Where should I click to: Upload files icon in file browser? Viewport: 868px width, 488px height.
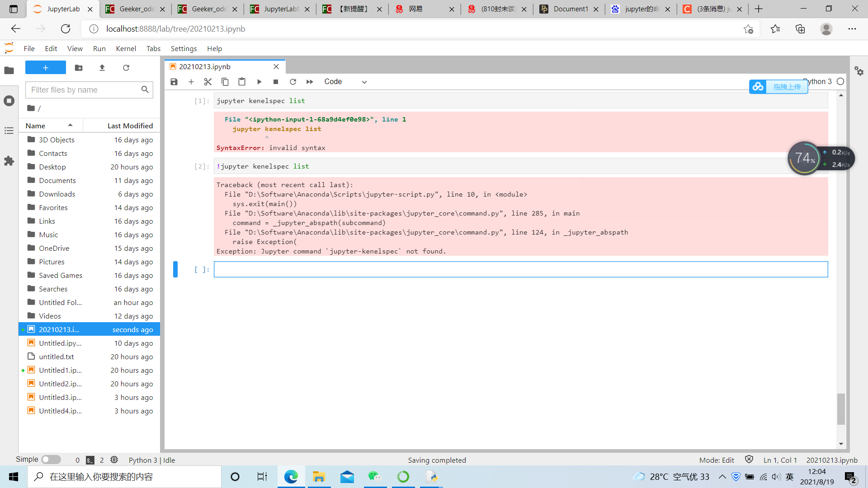tap(102, 68)
